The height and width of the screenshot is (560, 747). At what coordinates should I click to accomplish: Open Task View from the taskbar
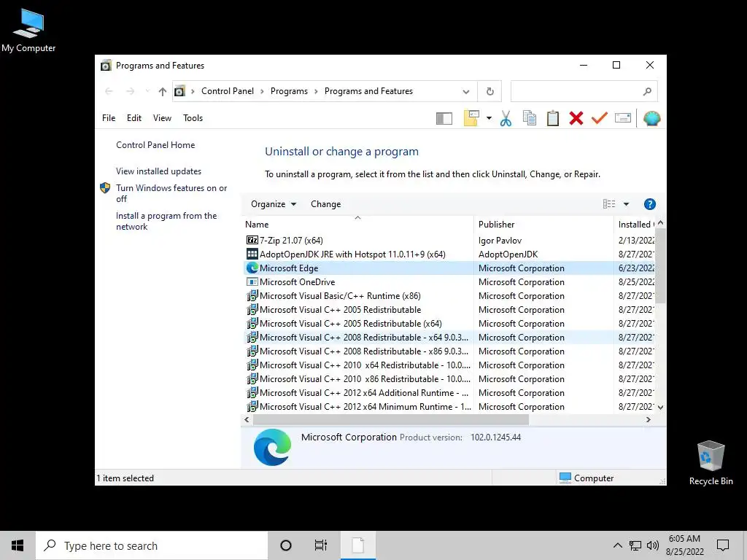(321, 545)
